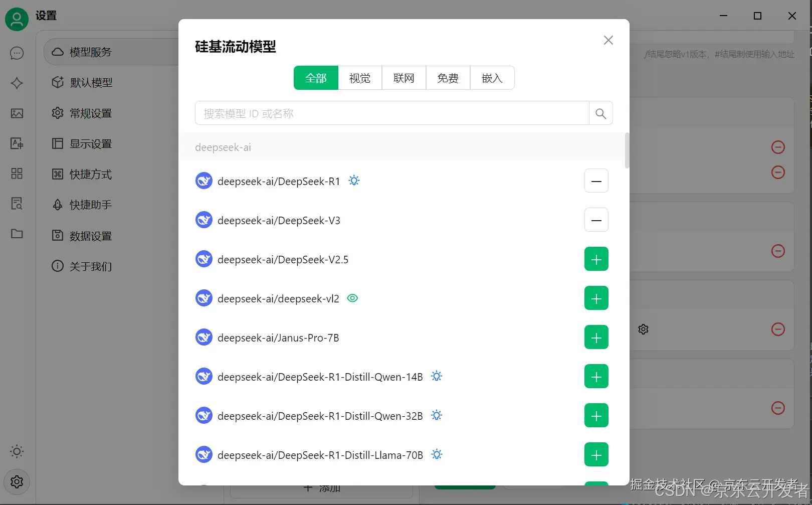Add DeepSeek-R1-Distill-Qwen-32B with plus button

(596, 416)
